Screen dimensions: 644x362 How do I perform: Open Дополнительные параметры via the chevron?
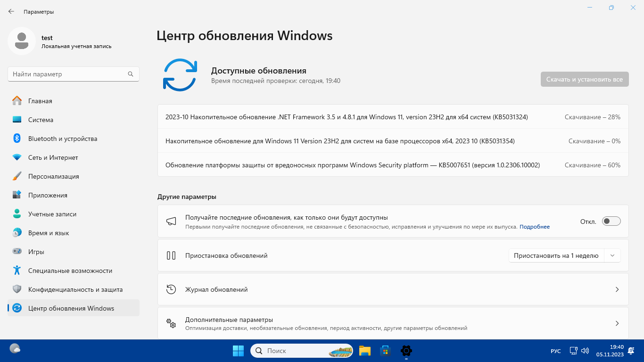pos(617,323)
